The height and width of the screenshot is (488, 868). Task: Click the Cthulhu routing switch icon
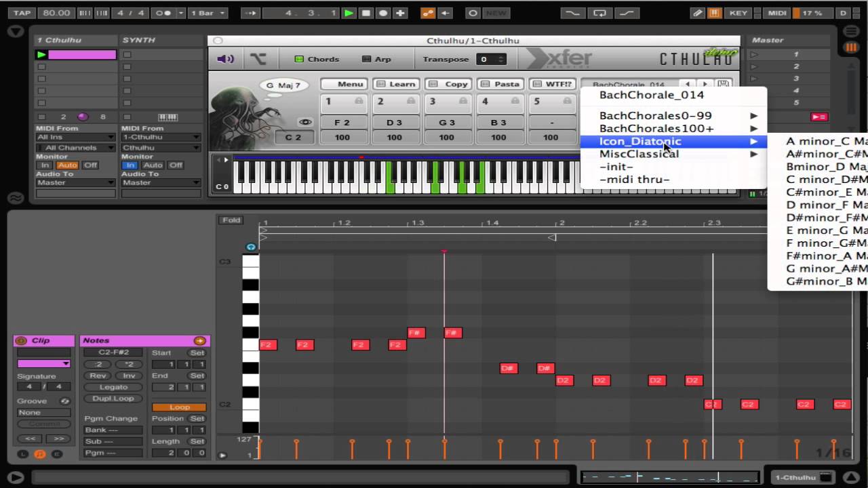(x=258, y=59)
